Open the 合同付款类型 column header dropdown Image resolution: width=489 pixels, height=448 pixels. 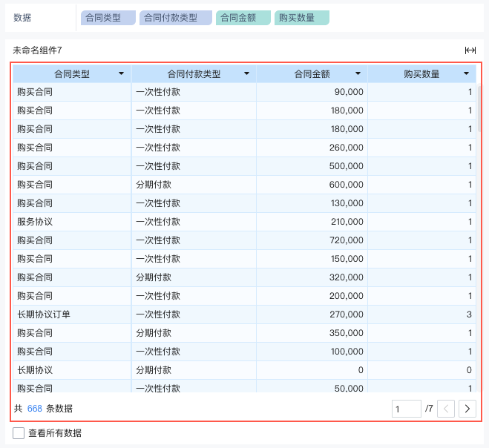[x=246, y=73]
